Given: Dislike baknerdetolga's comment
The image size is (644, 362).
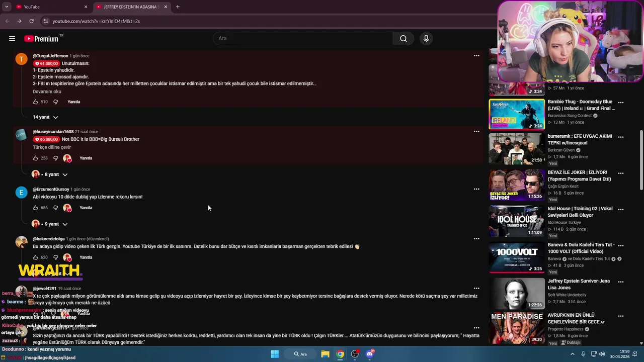Looking at the screenshot, I should coord(56,257).
